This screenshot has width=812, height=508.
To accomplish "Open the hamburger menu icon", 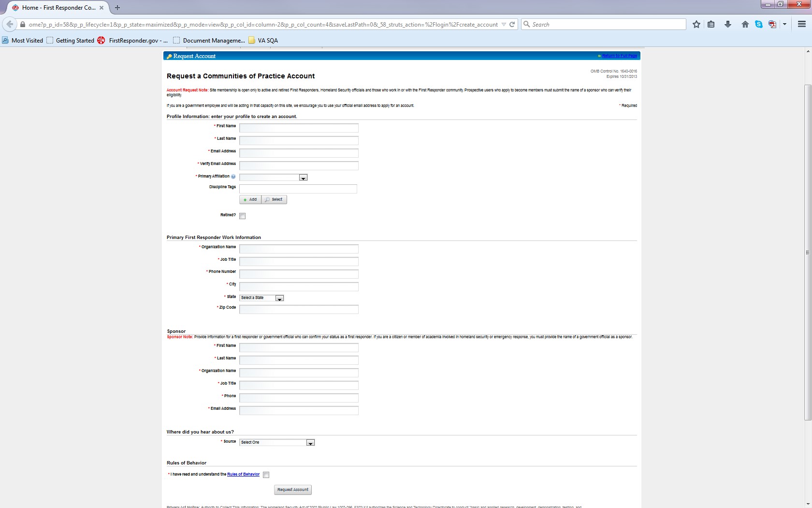I will click(801, 24).
